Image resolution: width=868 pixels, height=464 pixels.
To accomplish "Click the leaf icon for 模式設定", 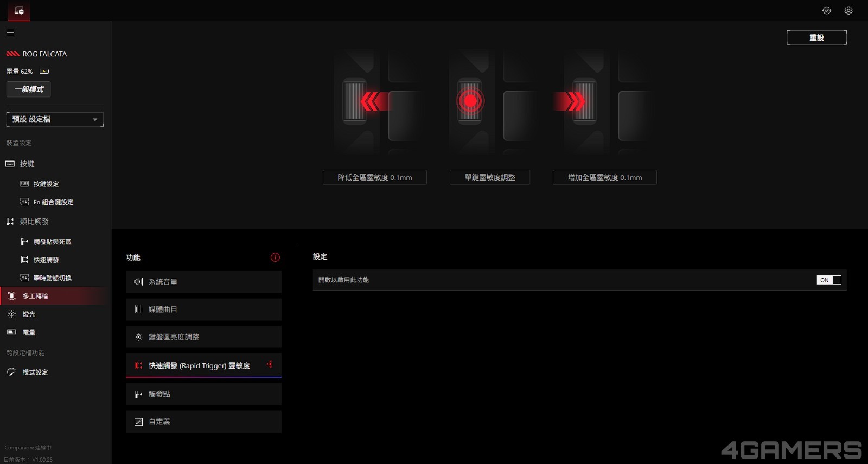I will pos(11,372).
